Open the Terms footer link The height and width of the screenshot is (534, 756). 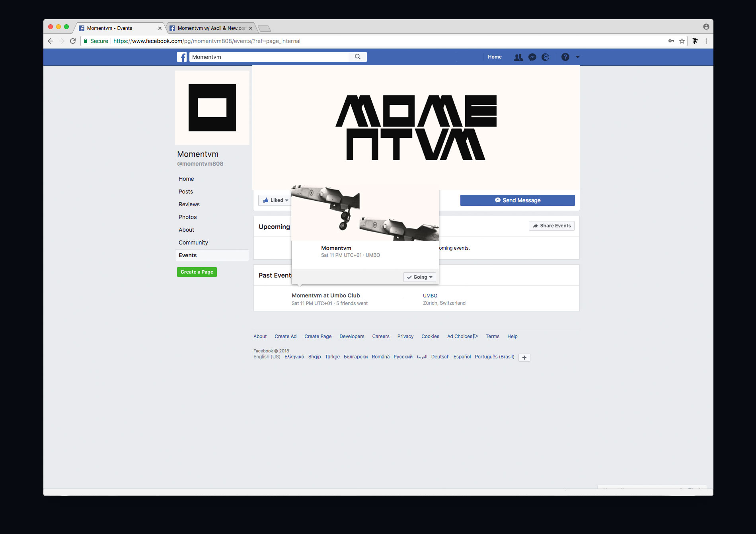pos(493,336)
